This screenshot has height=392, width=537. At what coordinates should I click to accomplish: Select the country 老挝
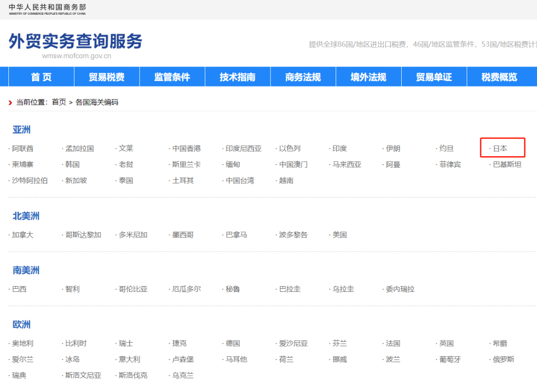[126, 165]
